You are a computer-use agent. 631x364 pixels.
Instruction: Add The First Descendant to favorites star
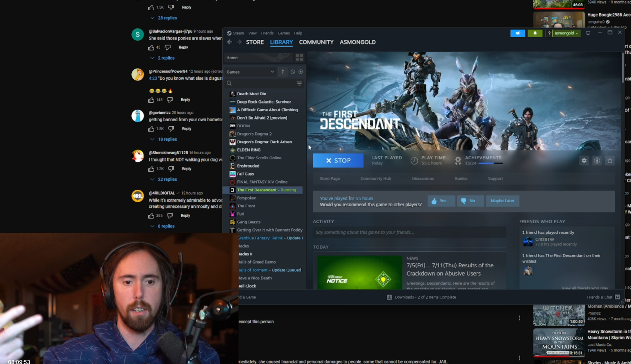(x=610, y=161)
